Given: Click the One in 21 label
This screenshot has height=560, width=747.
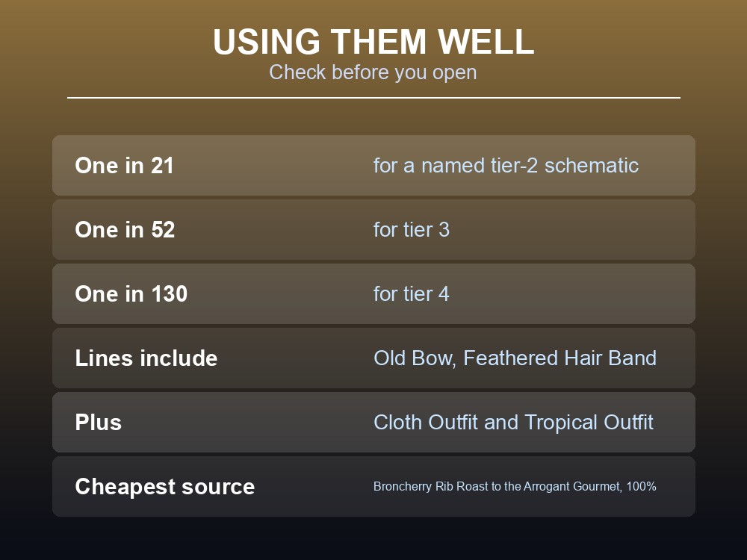Looking at the screenshot, I should 124,166.
